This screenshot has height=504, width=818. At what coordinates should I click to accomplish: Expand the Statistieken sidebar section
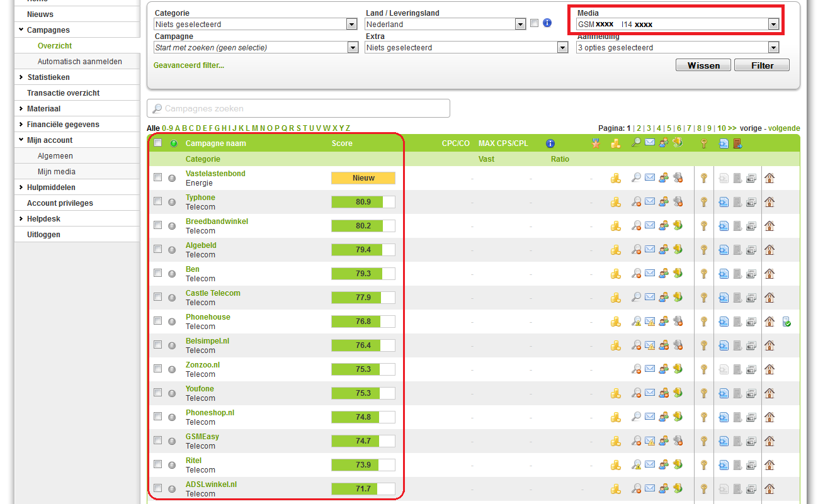pos(48,77)
